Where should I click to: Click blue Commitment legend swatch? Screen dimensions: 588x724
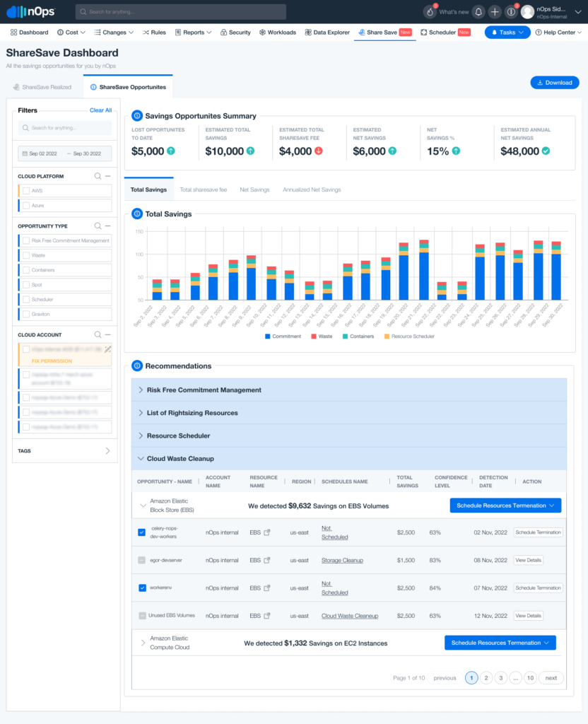point(268,336)
